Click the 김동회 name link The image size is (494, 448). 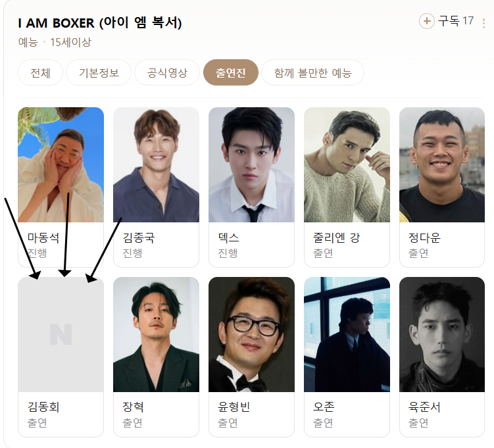[x=43, y=407]
